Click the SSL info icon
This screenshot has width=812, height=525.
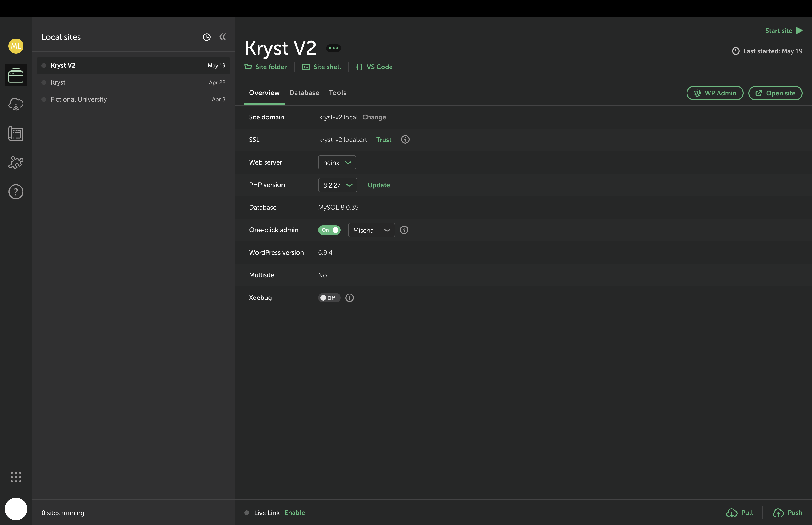pyautogui.click(x=405, y=139)
